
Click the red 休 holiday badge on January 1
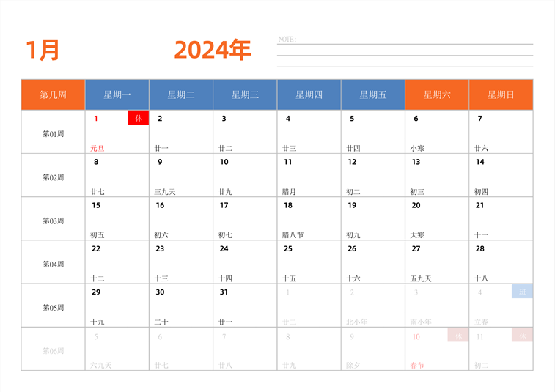(x=139, y=118)
